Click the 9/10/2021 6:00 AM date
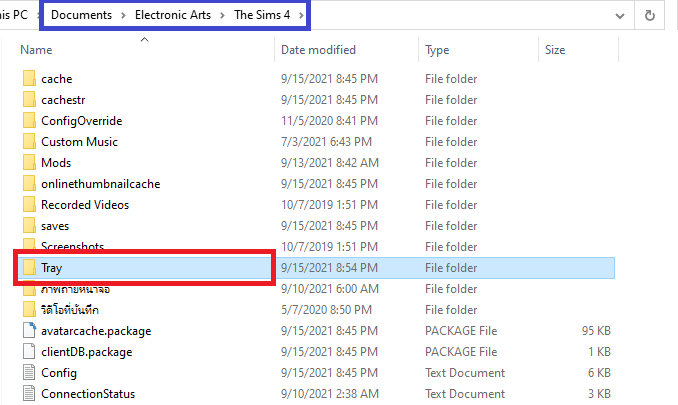 (329, 289)
